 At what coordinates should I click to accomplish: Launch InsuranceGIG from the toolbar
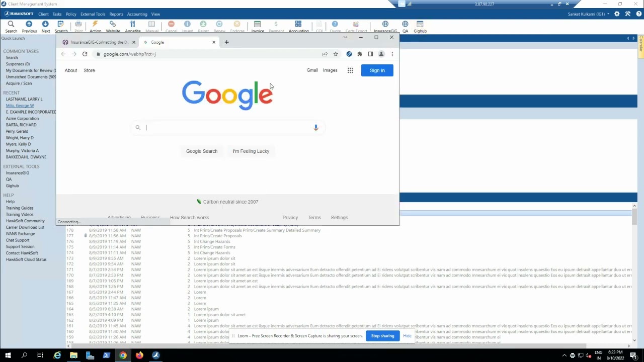(x=385, y=27)
